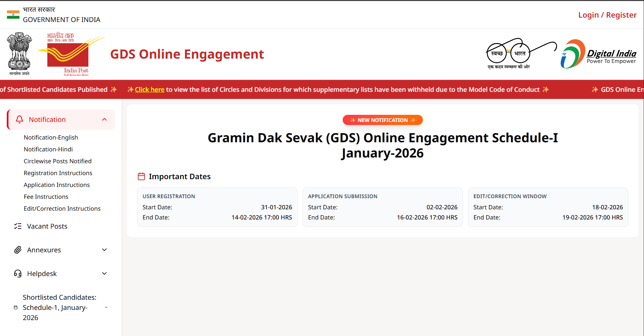Follow the 'Click here' banner link

(x=149, y=90)
